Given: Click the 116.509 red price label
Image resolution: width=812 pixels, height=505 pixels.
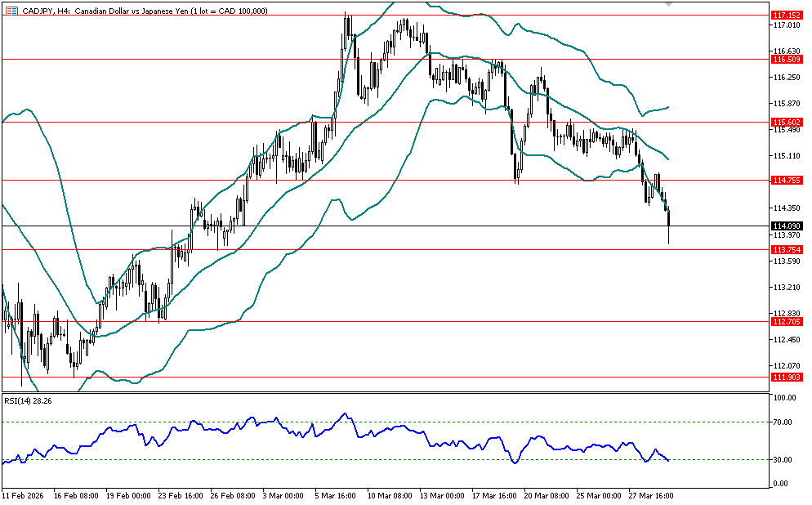Looking at the screenshot, I should (x=787, y=59).
